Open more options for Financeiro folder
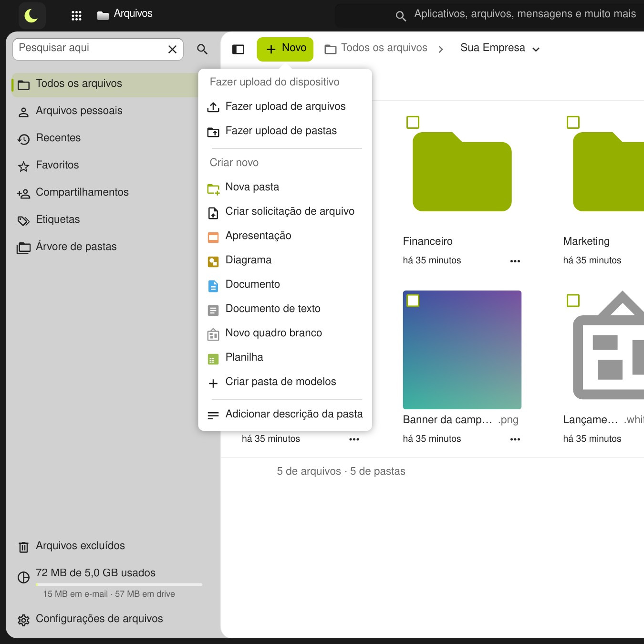This screenshot has width=644, height=644. (x=515, y=261)
